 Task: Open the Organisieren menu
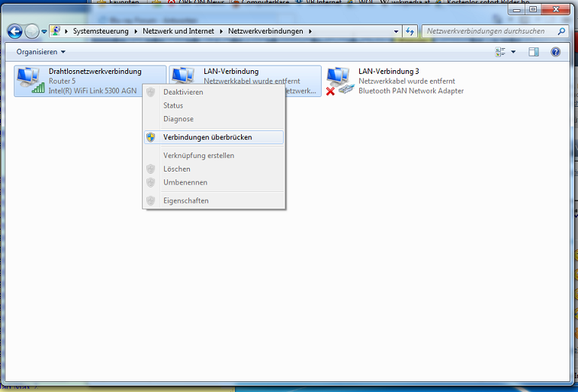pos(40,52)
